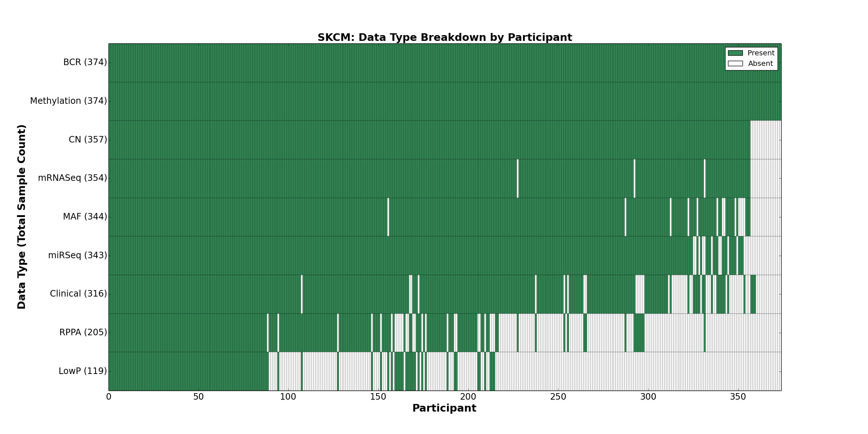The height and width of the screenshot is (434, 868).
Task: Select the LowP (119) row label
Action: point(83,371)
